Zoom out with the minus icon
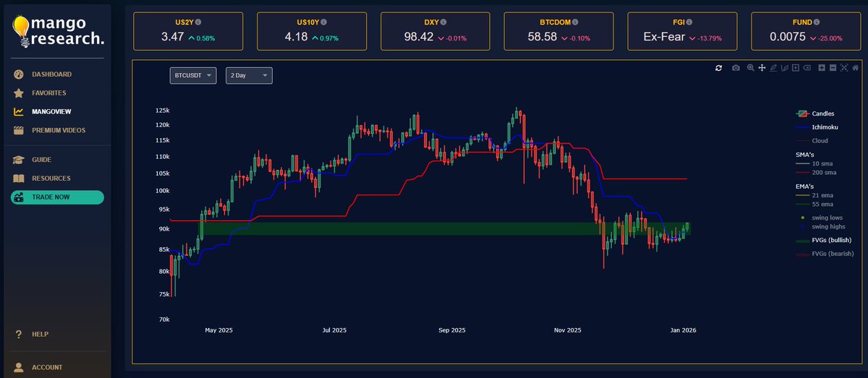This screenshot has width=868, height=378. (833, 68)
